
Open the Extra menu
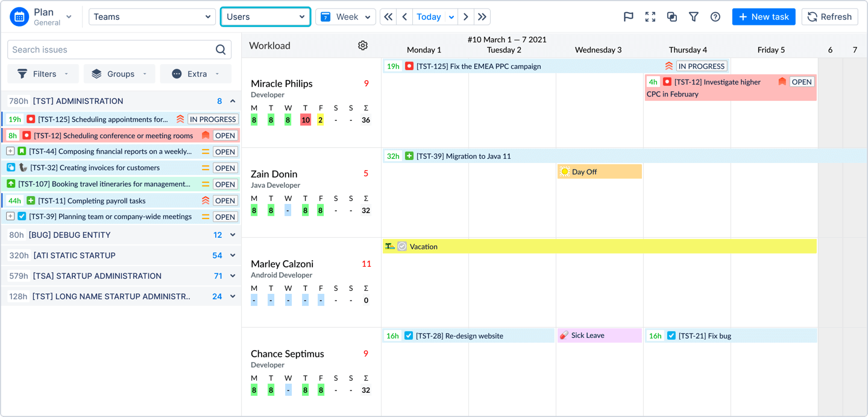click(x=195, y=74)
